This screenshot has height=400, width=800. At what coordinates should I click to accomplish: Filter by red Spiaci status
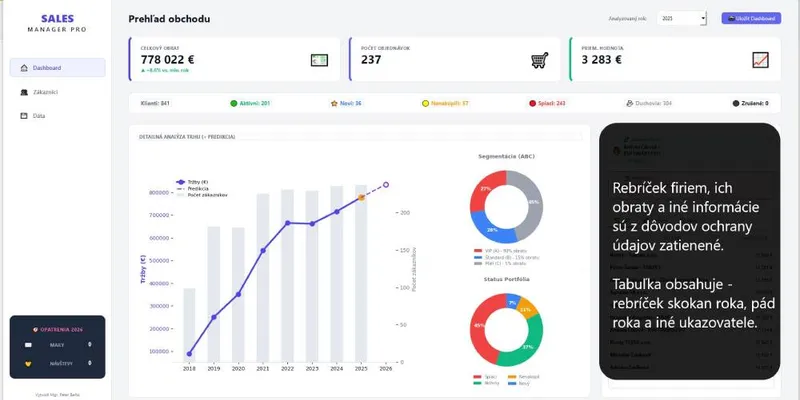click(547, 104)
